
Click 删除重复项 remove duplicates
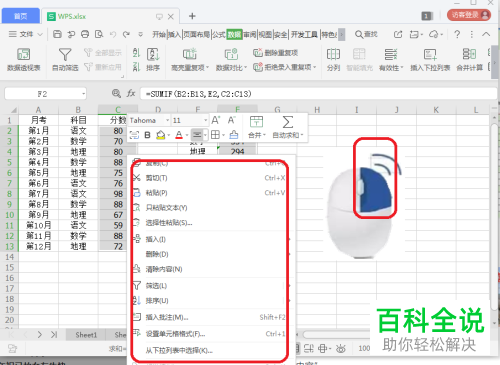275,53
